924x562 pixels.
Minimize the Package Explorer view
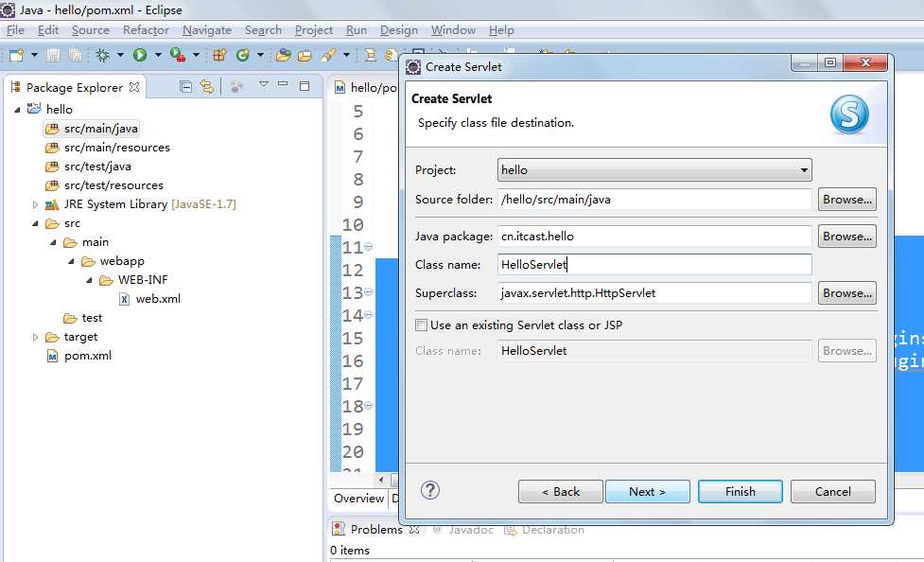point(283,84)
